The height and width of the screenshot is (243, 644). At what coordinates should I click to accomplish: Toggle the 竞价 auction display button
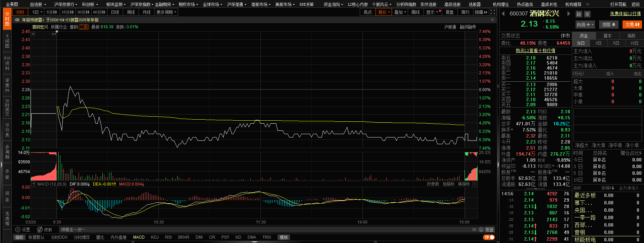point(384,12)
